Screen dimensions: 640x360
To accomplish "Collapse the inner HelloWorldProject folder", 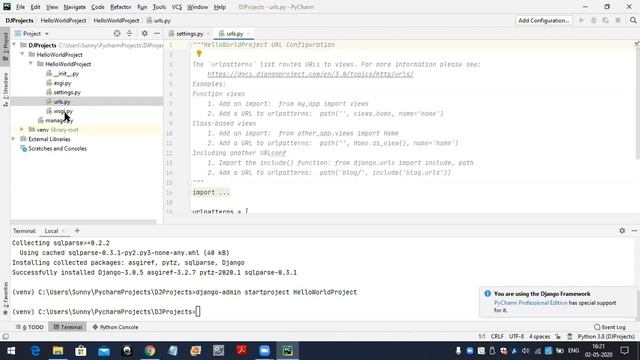I will (31, 64).
